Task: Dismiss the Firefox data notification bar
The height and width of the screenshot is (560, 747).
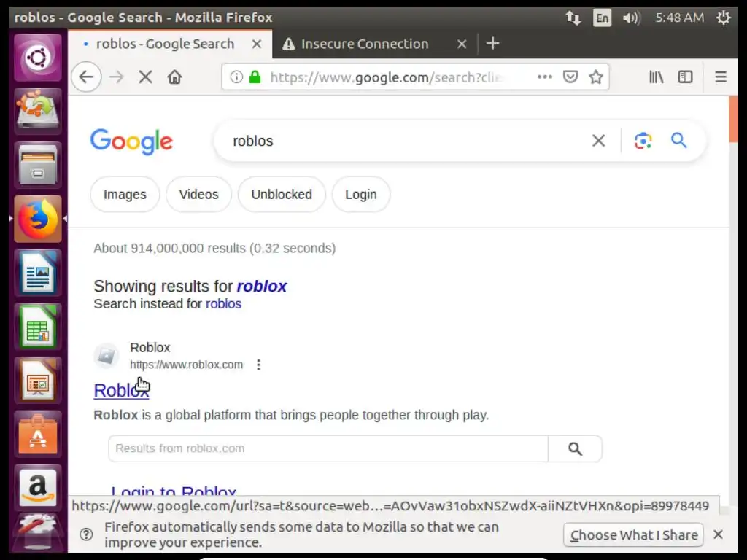Action: coord(718,534)
